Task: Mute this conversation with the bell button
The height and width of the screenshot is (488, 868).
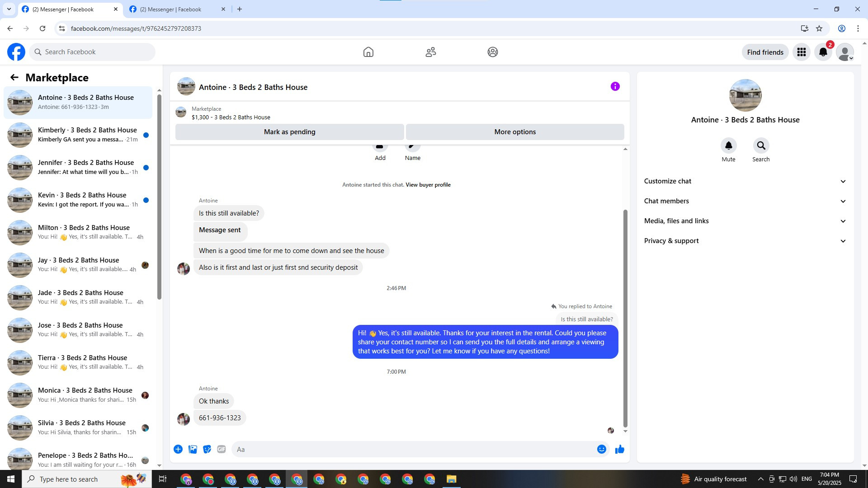Action: tap(728, 145)
